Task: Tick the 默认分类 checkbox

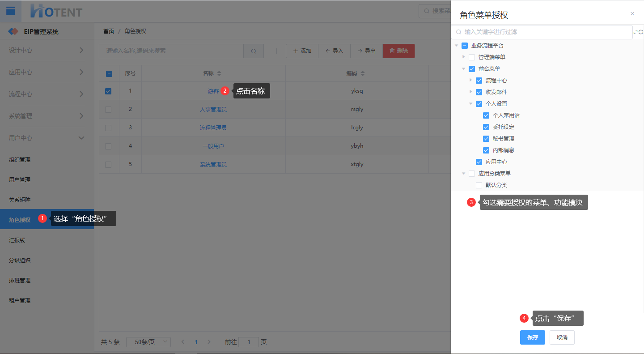Action: click(479, 185)
